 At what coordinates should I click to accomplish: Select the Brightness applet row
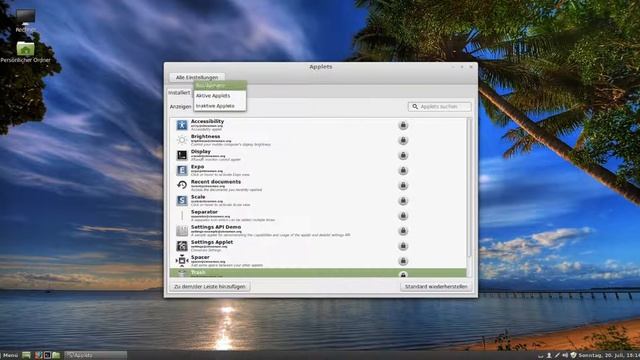(x=318, y=140)
